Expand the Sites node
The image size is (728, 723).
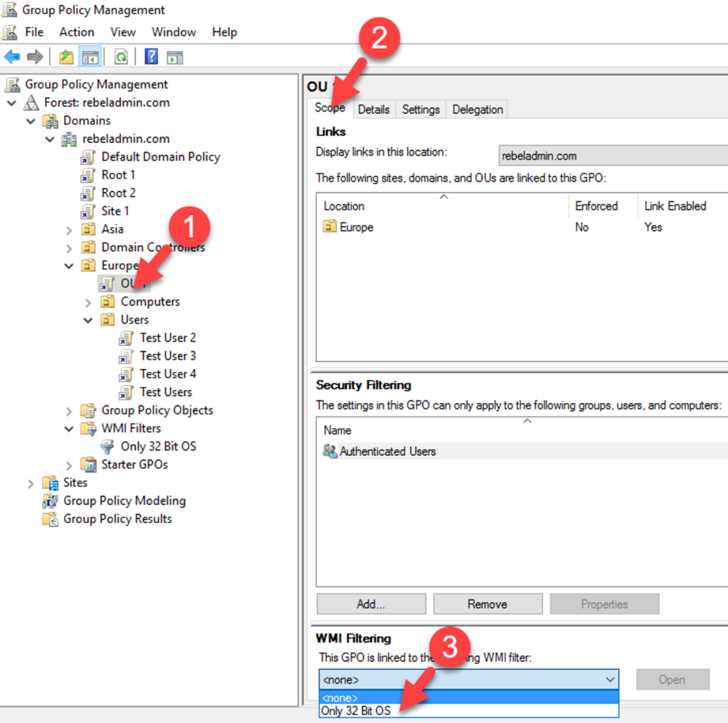pos(31,483)
